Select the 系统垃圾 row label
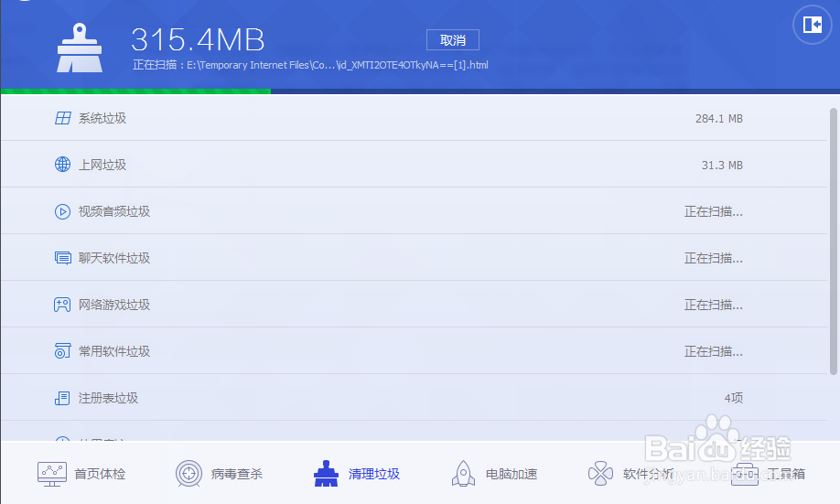 point(102,118)
